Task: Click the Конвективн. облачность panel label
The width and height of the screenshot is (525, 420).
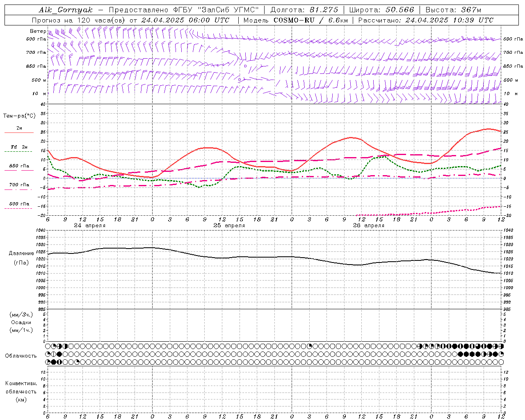Action: pyautogui.click(x=21, y=388)
